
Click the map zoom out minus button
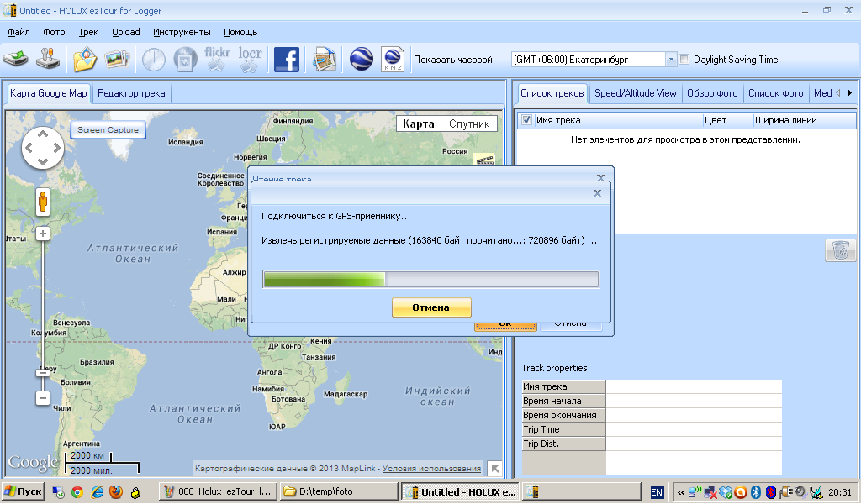pos(43,397)
